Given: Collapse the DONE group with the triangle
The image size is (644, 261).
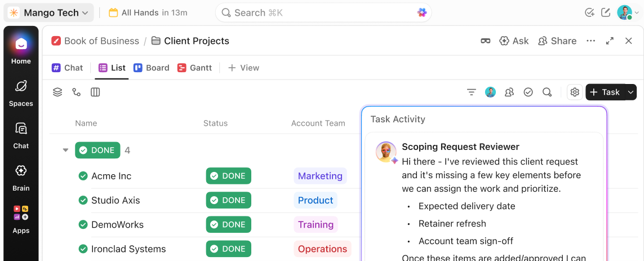Looking at the screenshot, I should point(65,151).
